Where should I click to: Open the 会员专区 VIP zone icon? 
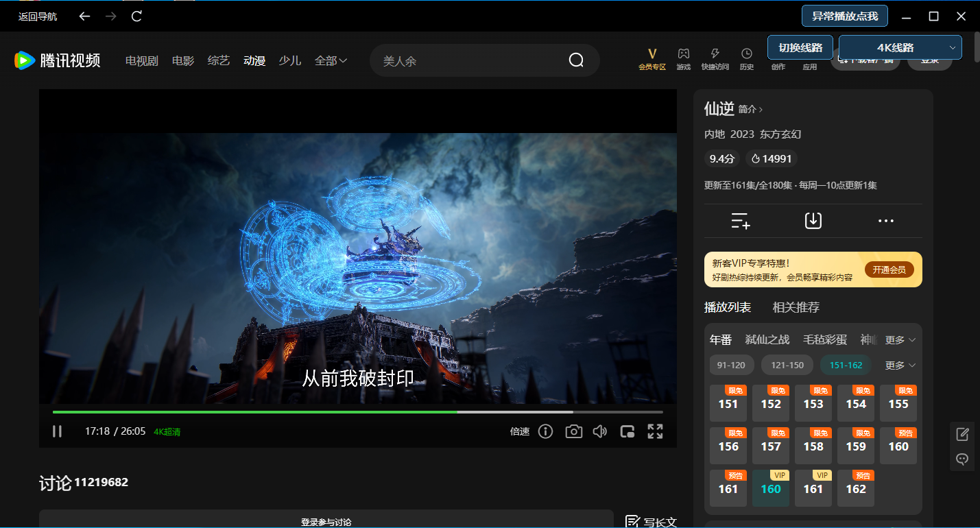(652, 59)
